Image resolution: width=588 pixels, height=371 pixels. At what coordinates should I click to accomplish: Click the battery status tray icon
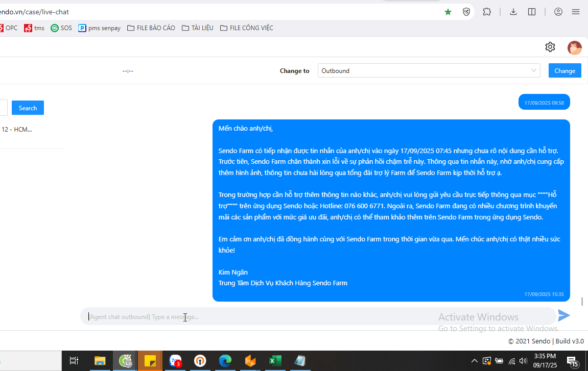pos(499,361)
